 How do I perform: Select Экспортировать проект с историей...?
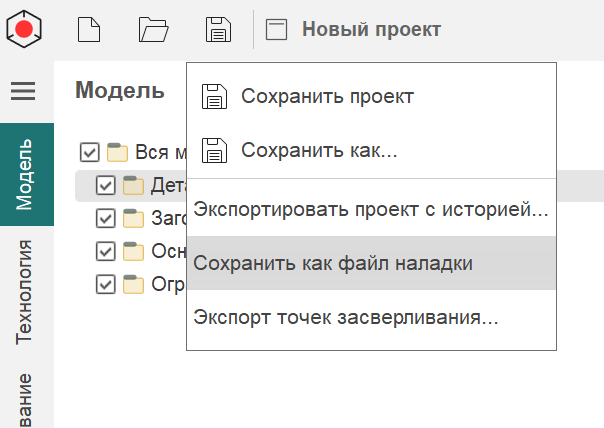tap(371, 210)
